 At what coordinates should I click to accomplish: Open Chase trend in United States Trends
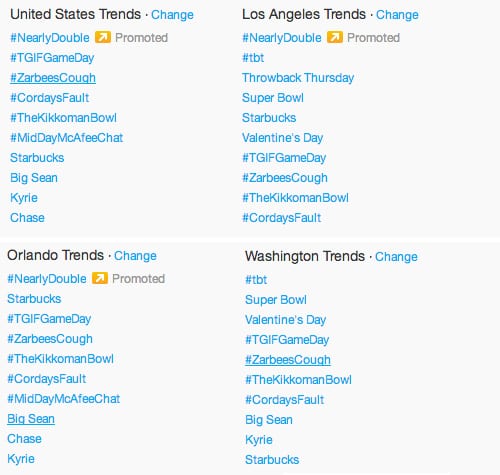(27, 218)
